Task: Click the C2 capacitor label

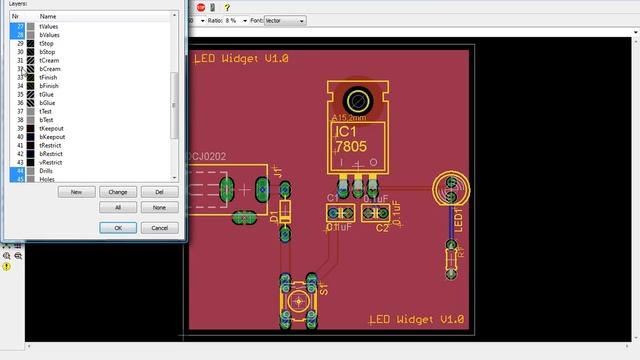Action: coord(382,229)
